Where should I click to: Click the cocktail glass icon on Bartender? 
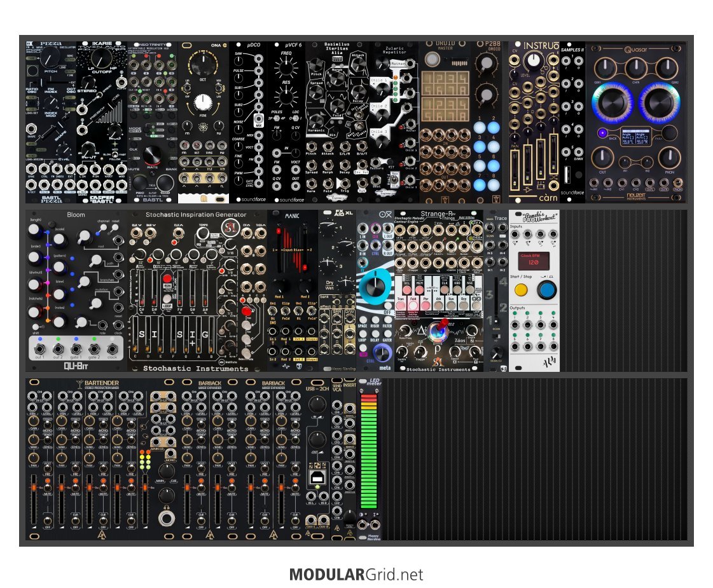[x=80, y=384]
